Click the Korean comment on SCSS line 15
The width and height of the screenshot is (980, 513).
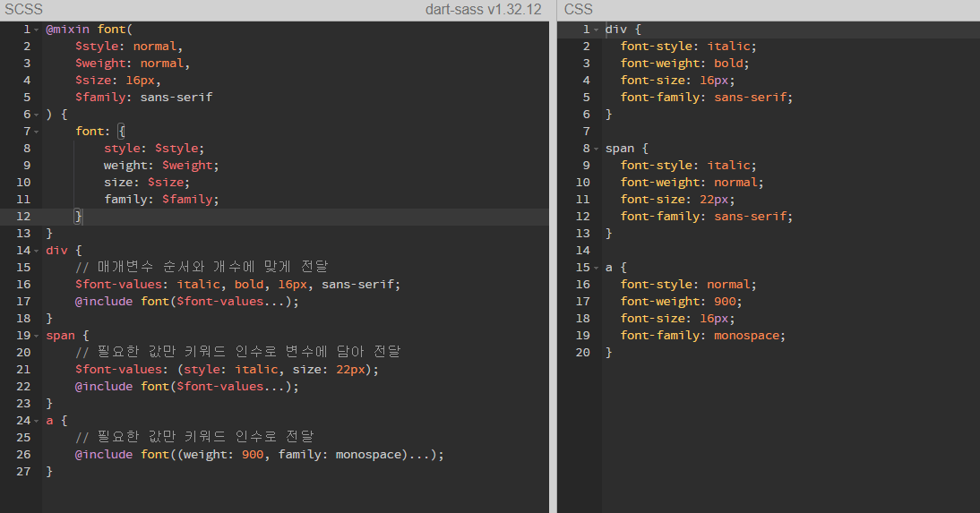pyautogui.click(x=202, y=268)
